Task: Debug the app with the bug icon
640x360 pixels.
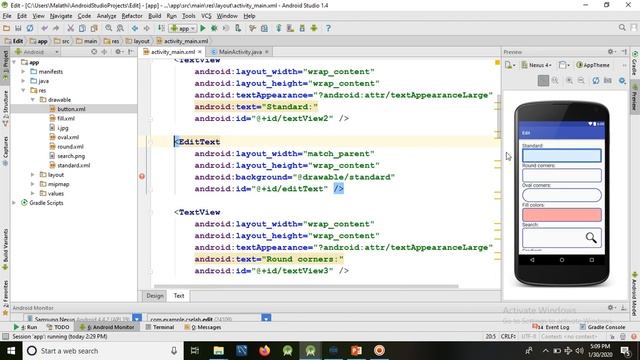Action: [214, 28]
